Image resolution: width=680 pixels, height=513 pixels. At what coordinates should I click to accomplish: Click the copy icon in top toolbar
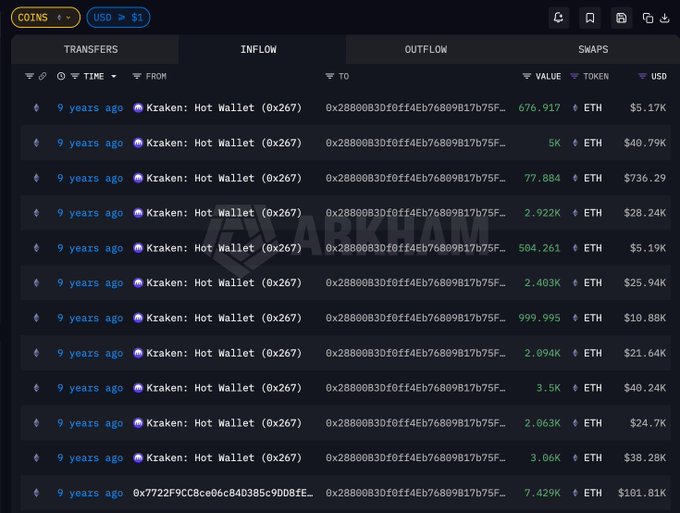click(x=648, y=18)
